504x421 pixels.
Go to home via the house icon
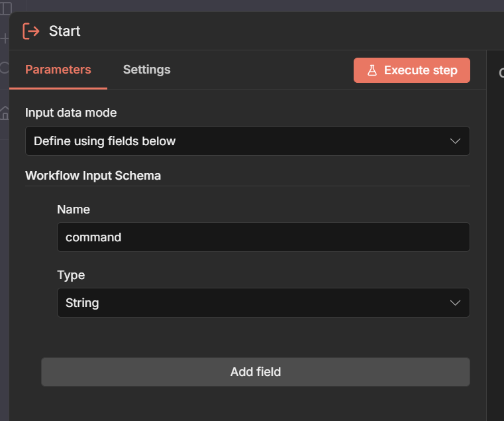coord(5,112)
